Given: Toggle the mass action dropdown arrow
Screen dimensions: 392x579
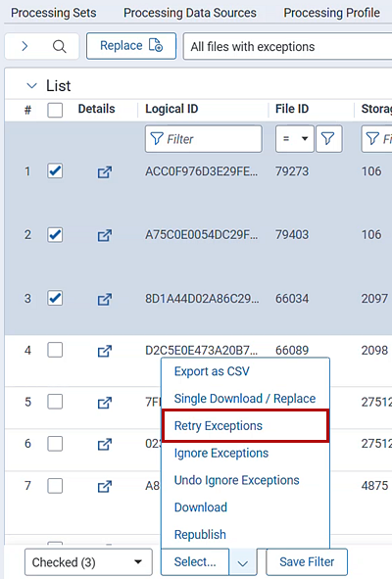Looking at the screenshot, I should tap(243, 562).
